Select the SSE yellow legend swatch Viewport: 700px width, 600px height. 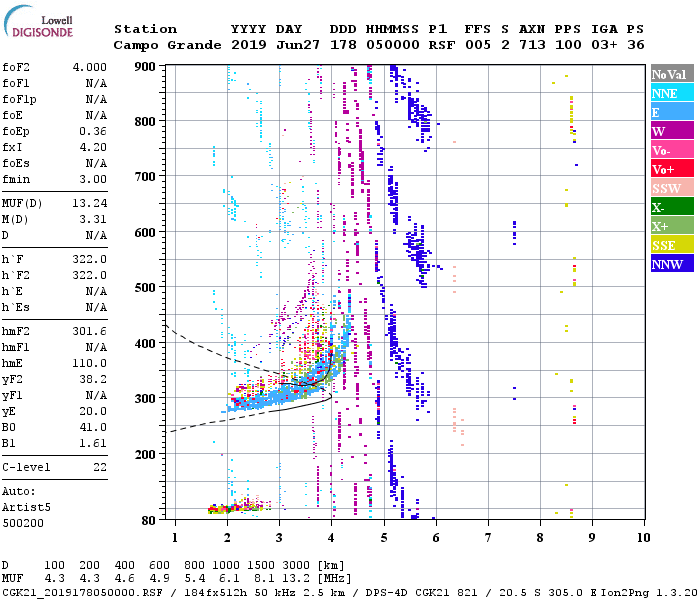point(672,245)
